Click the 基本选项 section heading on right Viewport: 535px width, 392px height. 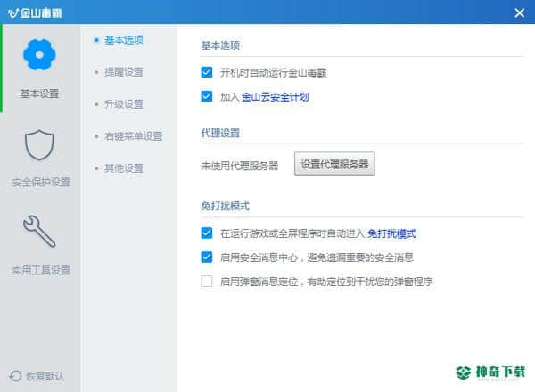pyautogui.click(x=220, y=45)
